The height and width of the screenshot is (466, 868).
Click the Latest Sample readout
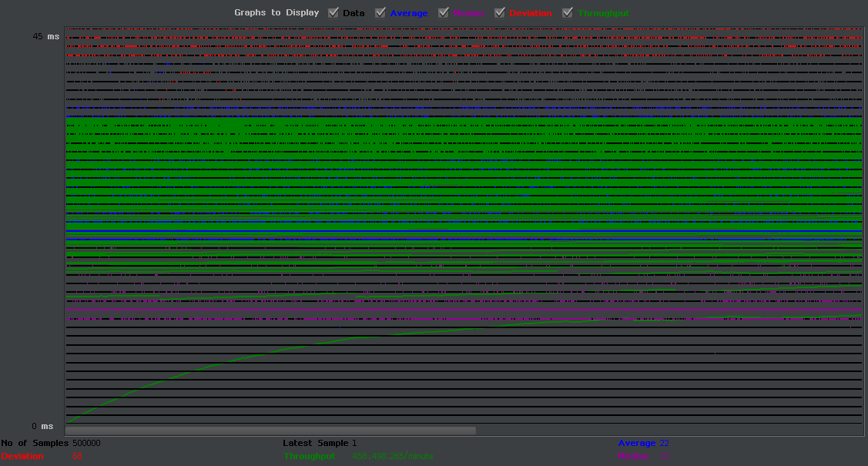pos(320,444)
